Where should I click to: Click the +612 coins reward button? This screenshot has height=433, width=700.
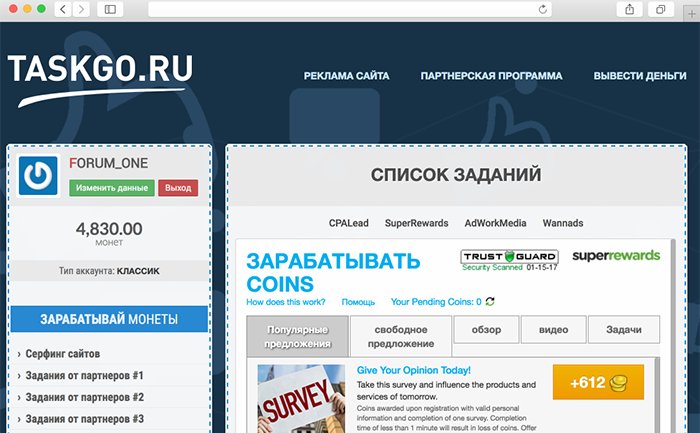tap(598, 382)
